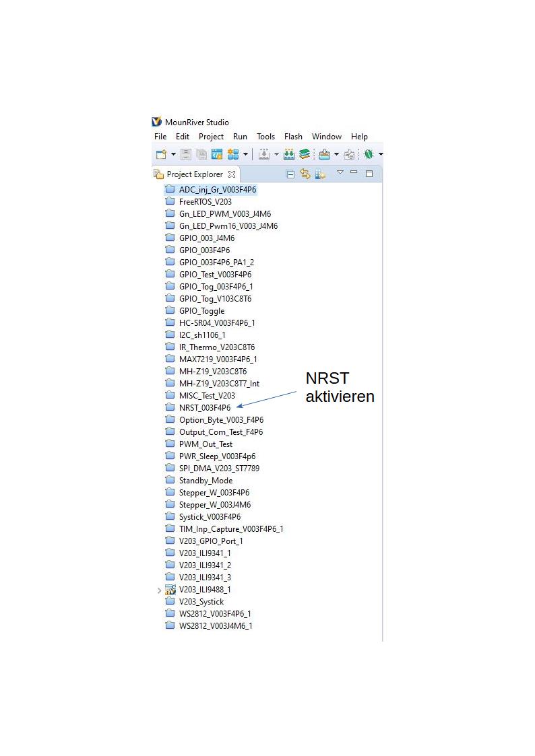This screenshot has height=756, width=535.
Task: Open the New icon dropdown arrow
Action: point(173,154)
